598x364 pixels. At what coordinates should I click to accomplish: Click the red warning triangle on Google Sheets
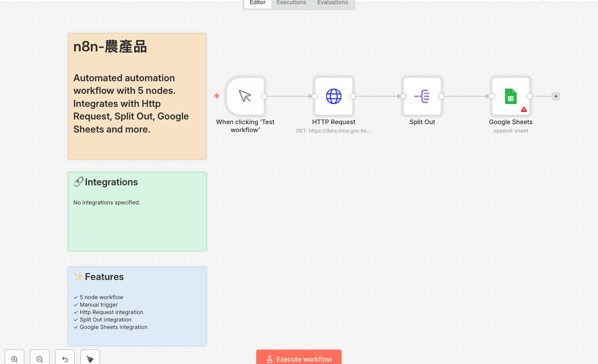pyautogui.click(x=524, y=109)
